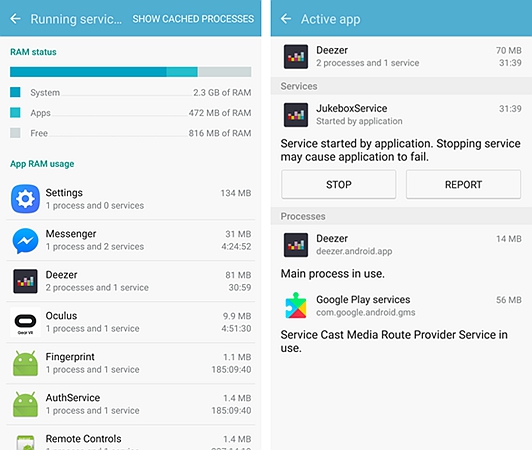Tap '31 MB' Messenger memory value

click(238, 234)
